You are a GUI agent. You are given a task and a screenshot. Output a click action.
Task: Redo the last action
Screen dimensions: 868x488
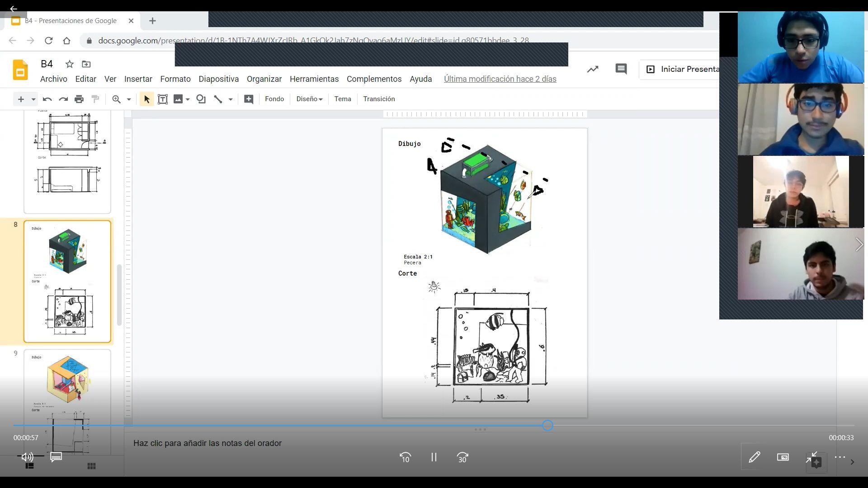pos(63,99)
